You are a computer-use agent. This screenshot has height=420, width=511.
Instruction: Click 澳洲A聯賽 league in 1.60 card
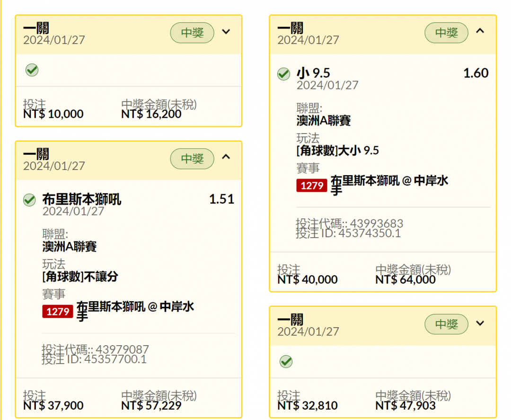[324, 120]
